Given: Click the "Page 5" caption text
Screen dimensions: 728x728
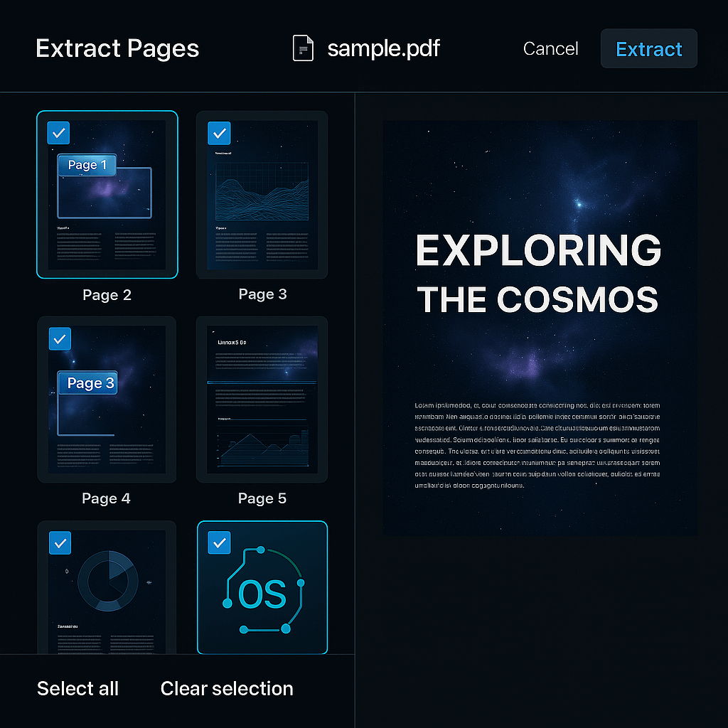Looking at the screenshot, I should pos(262,498).
